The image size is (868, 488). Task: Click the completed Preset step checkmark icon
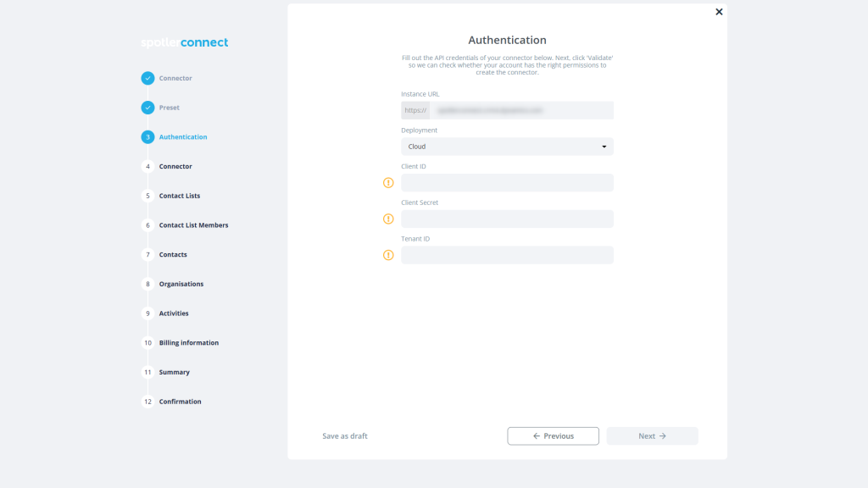147,108
